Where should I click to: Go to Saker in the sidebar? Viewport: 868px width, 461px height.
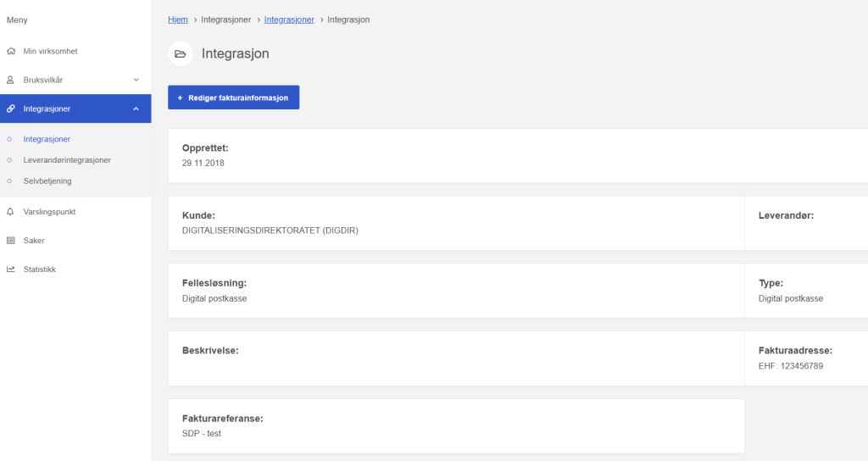tap(34, 241)
